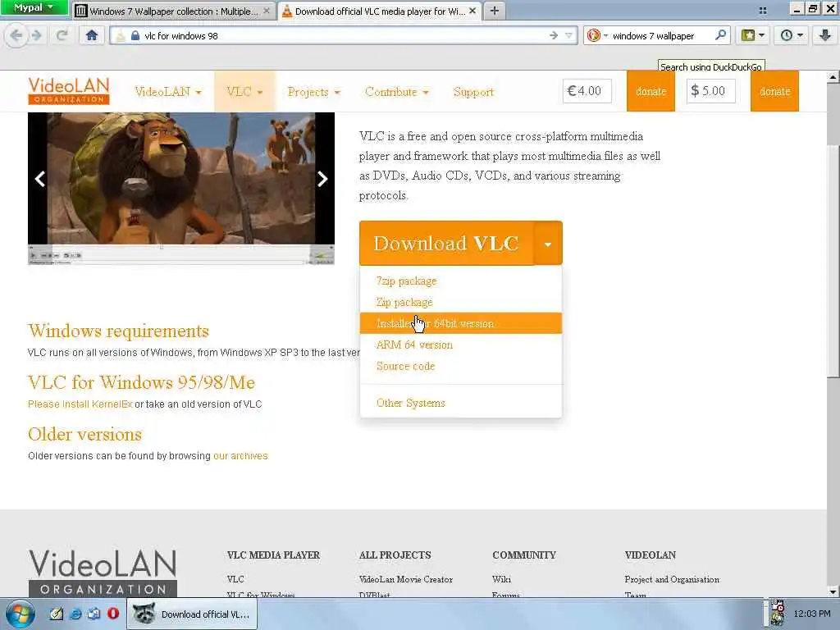Close the Download official VLC tab

click(x=472, y=11)
